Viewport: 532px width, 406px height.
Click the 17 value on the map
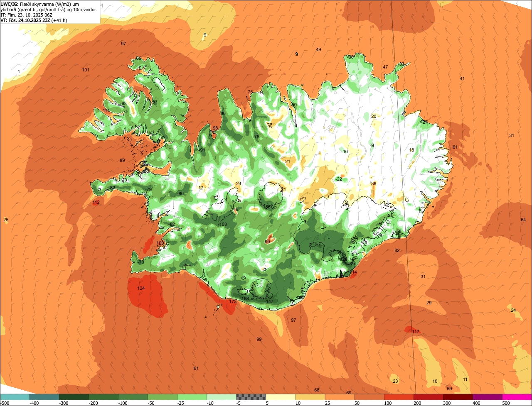coord(201,188)
